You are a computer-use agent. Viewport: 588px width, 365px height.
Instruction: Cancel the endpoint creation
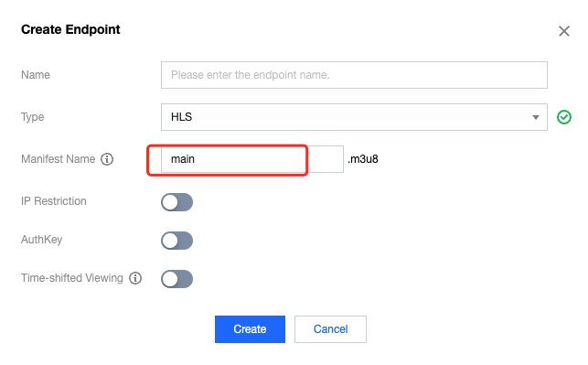point(330,329)
